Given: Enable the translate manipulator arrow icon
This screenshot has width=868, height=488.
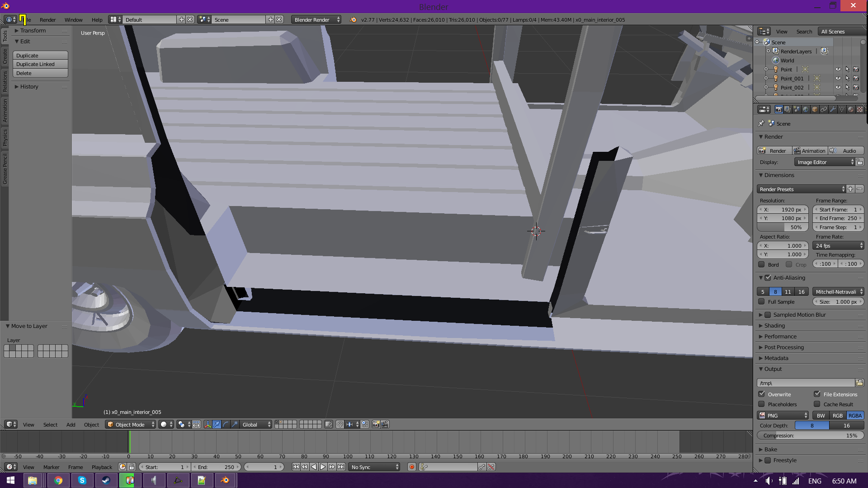Looking at the screenshot, I should (x=217, y=425).
